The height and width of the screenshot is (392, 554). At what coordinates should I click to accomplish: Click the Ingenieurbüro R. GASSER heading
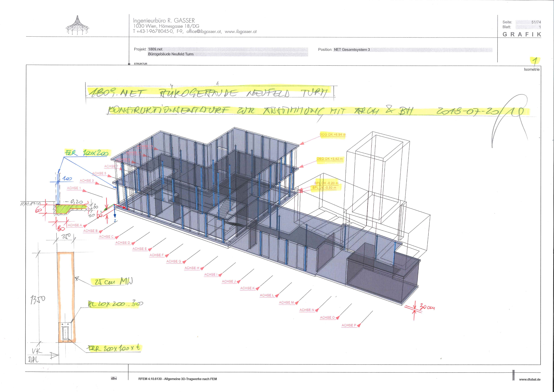(164, 21)
